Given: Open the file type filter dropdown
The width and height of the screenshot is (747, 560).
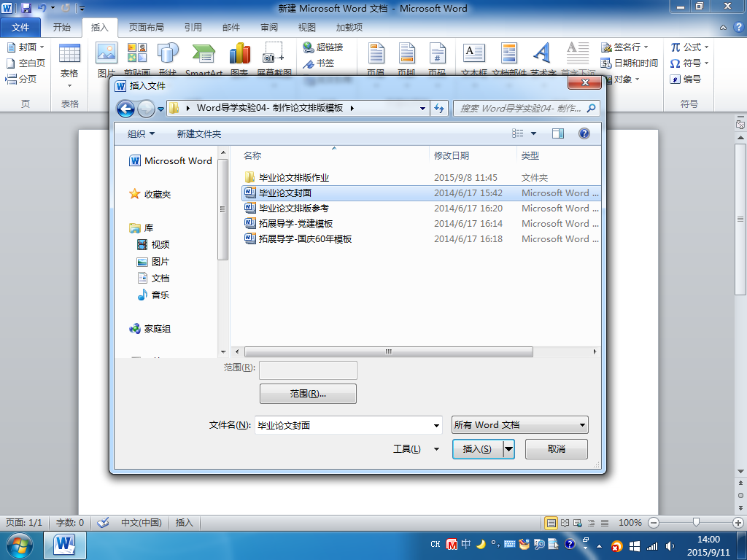Looking at the screenshot, I should click(x=519, y=425).
